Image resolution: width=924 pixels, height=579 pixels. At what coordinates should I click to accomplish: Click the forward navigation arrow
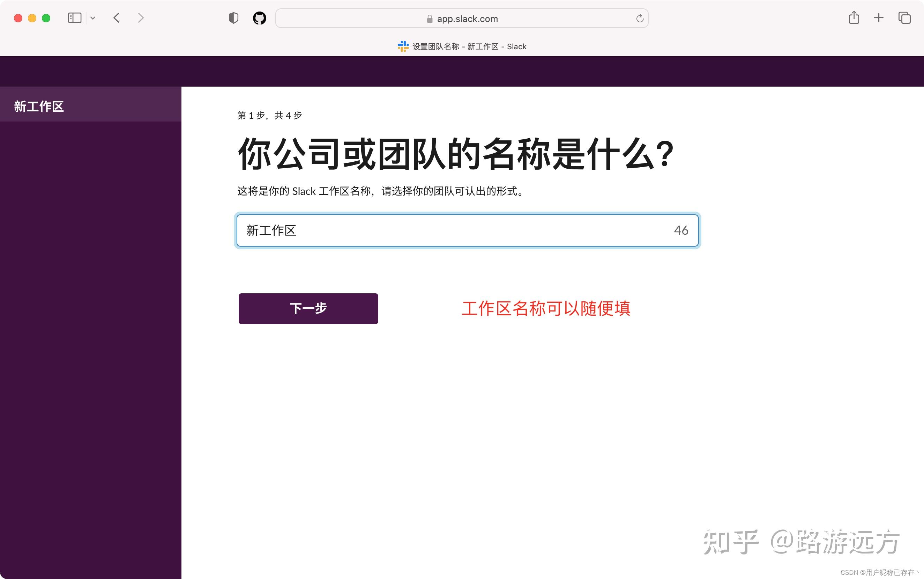point(141,18)
